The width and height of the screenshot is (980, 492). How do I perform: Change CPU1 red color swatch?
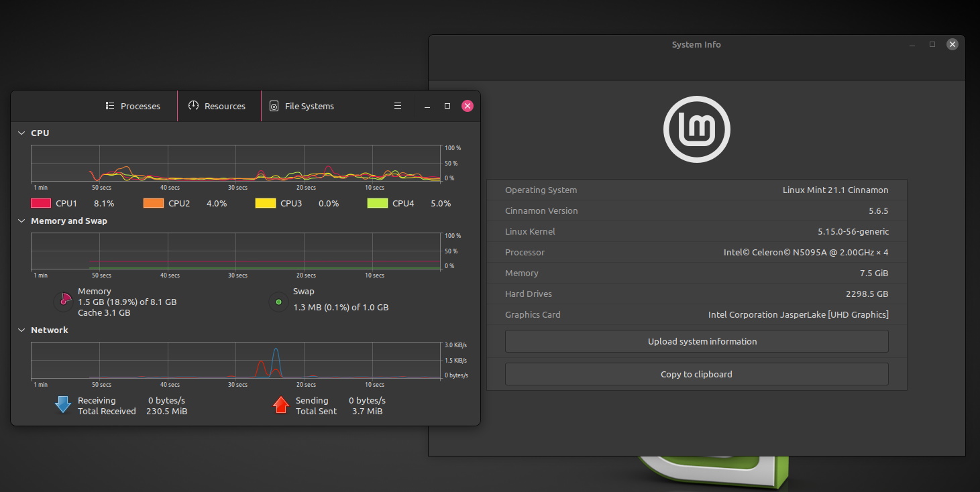click(41, 203)
